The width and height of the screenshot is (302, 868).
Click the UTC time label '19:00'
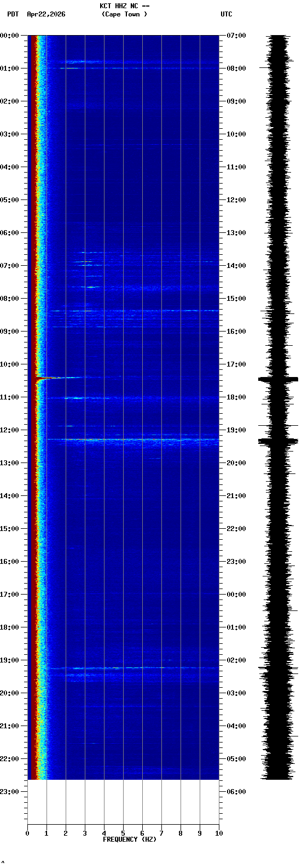tap(236, 430)
